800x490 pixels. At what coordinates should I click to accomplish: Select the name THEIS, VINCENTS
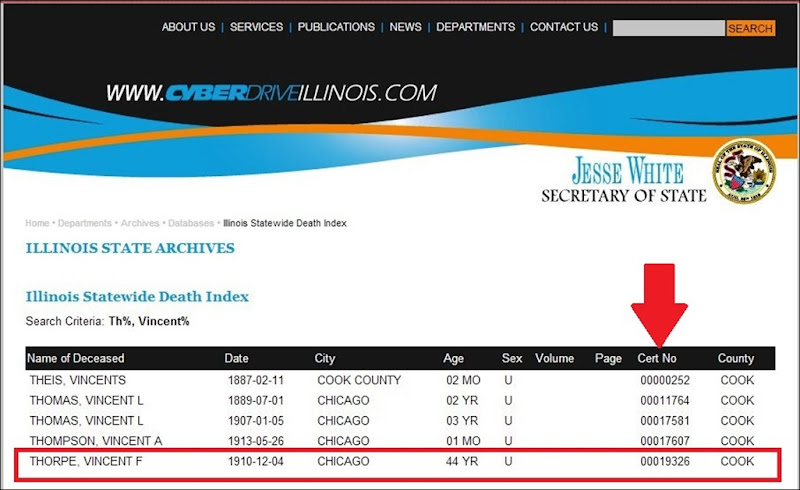(x=78, y=380)
